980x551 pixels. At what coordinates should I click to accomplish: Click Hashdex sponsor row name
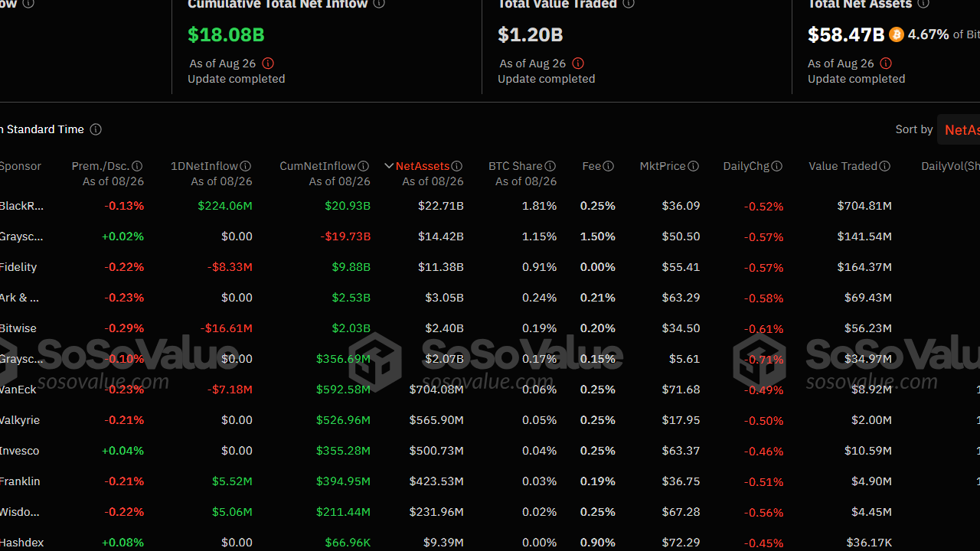pyautogui.click(x=22, y=543)
